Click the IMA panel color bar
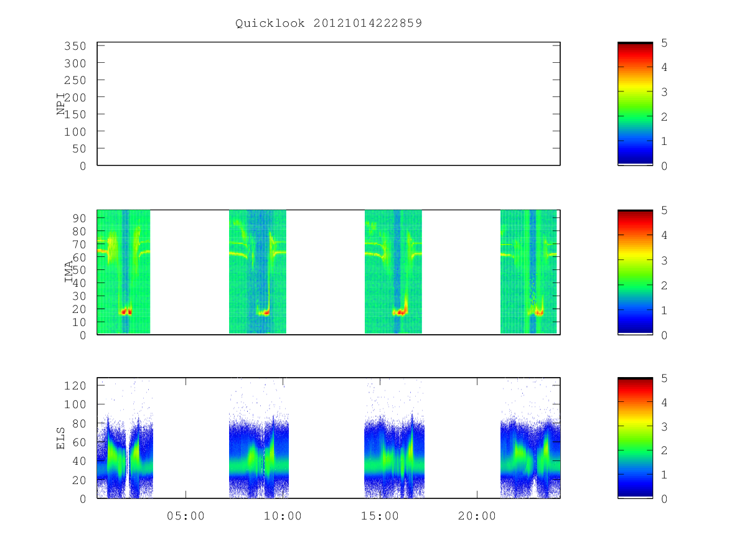Viewport: 747px width, 560px height. pos(635,272)
